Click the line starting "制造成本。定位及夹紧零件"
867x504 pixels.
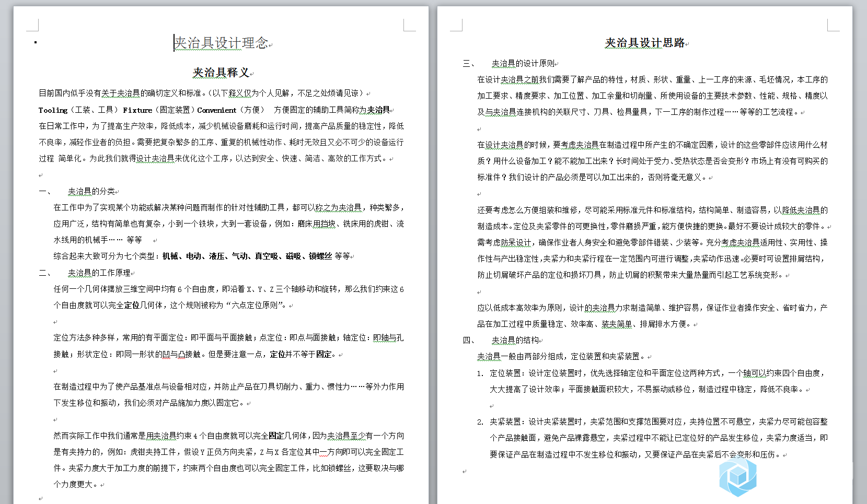[652, 226]
